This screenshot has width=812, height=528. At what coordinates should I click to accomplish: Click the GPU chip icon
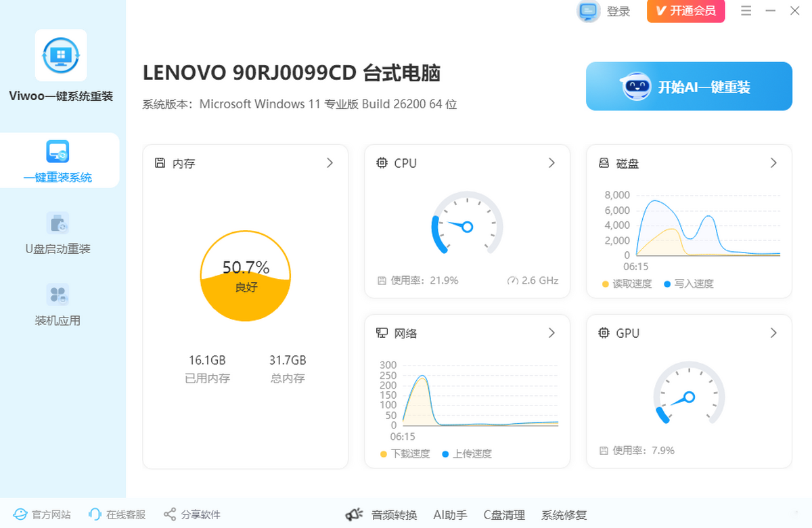pos(604,333)
